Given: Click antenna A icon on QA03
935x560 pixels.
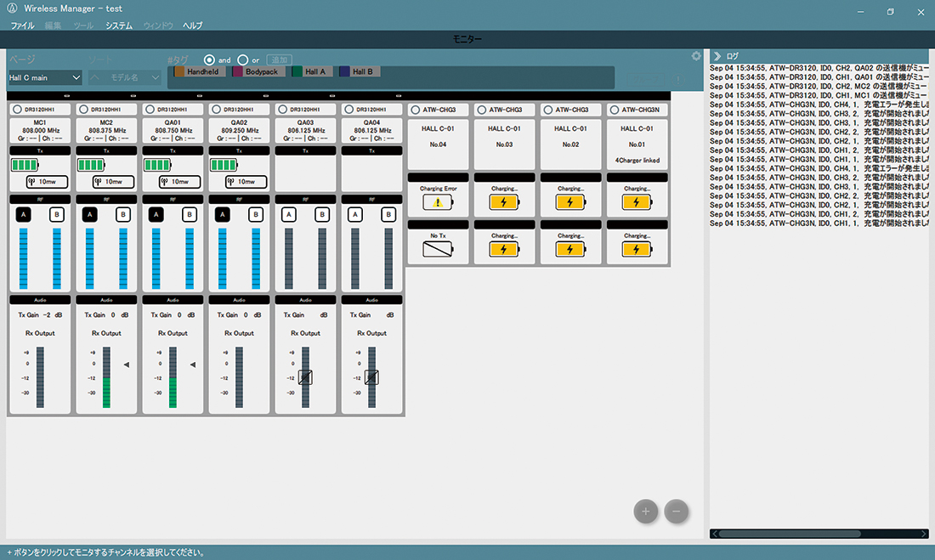Looking at the screenshot, I should pos(289,215).
